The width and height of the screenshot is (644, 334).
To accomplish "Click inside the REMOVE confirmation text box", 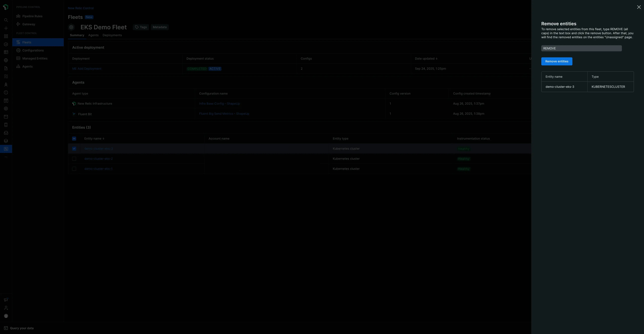I will (x=581, y=48).
